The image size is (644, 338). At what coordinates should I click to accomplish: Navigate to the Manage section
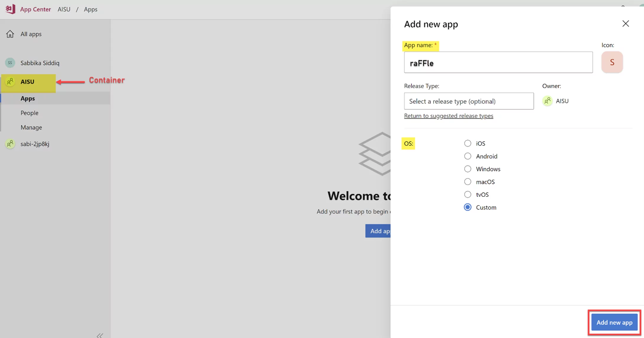tap(31, 127)
